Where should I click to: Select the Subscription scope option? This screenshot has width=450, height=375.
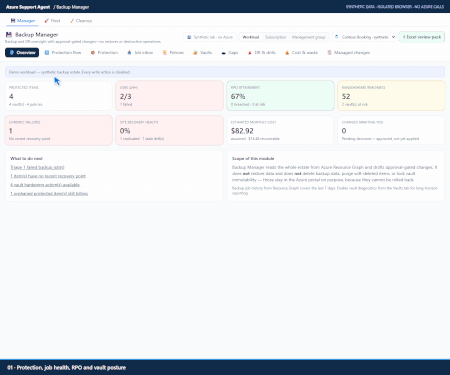[275, 37]
